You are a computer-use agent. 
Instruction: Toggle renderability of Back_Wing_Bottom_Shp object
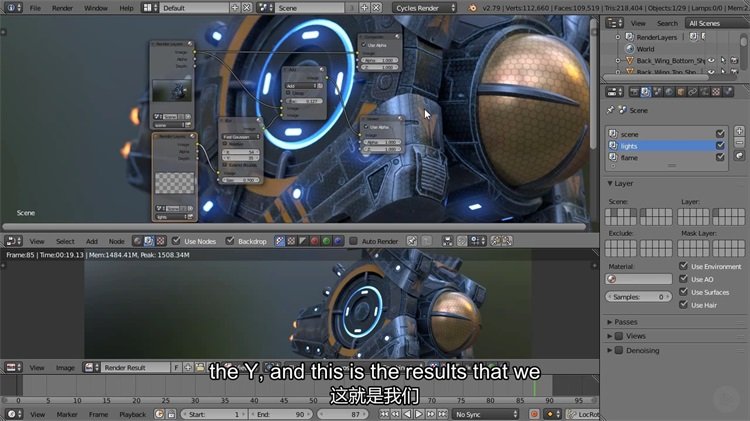click(734, 61)
